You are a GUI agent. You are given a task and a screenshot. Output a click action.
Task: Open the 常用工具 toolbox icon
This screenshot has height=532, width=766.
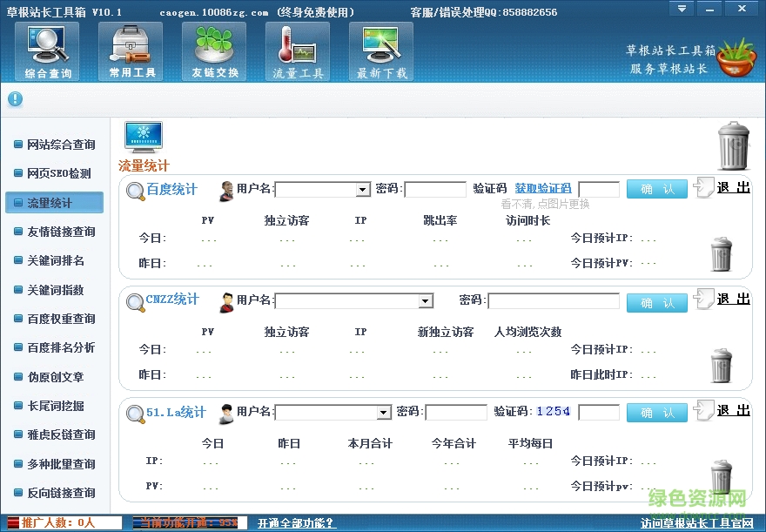click(x=131, y=51)
